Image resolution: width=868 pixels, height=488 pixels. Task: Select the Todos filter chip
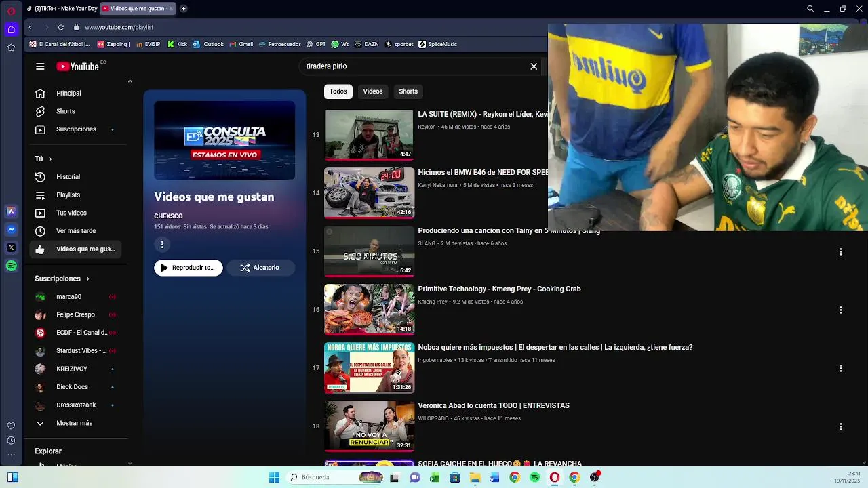pyautogui.click(x=338, y=91)
